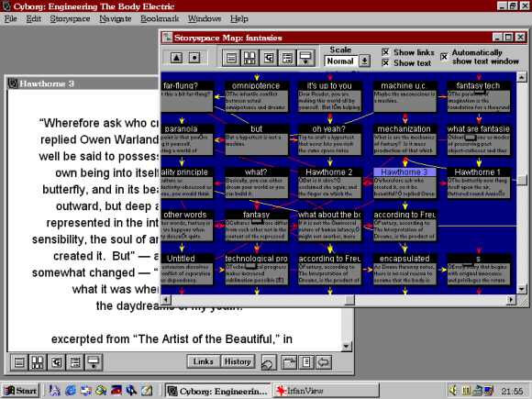
Task: Click the map's horizontal scrollbar thumb
Action: coord(349,300)
